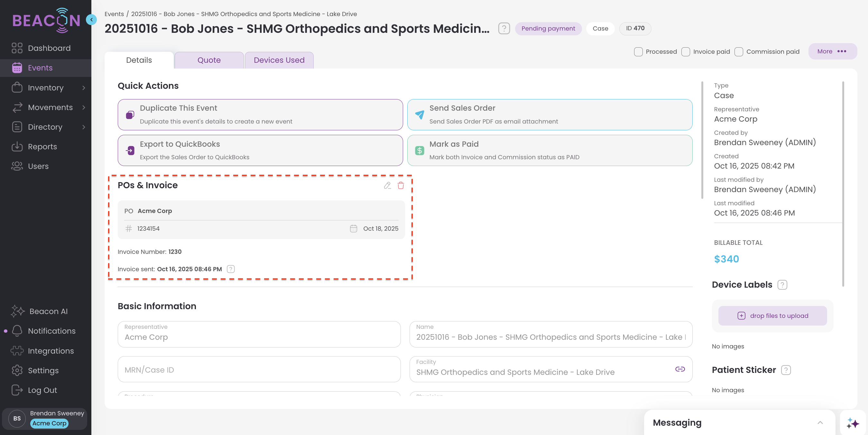Check the Processed checkbox
The image size is (868, 435).
tap(638, 51)
